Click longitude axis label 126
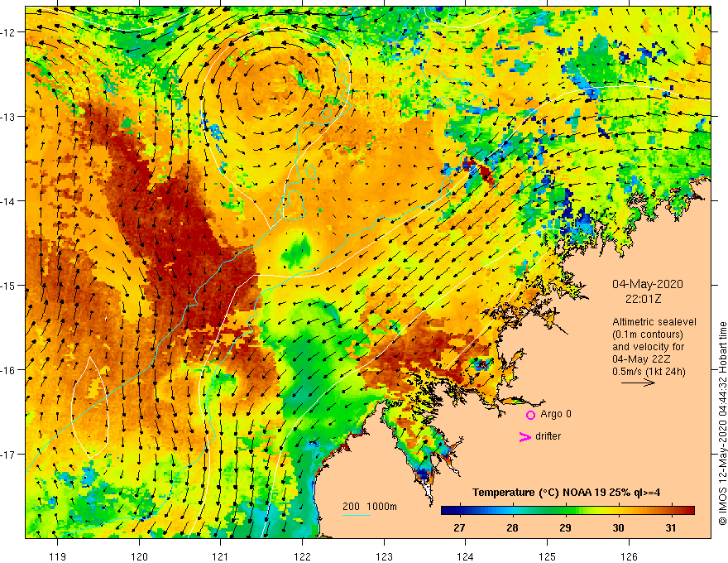The height and width of the screenshot is (563, 728). click(629, 556)
